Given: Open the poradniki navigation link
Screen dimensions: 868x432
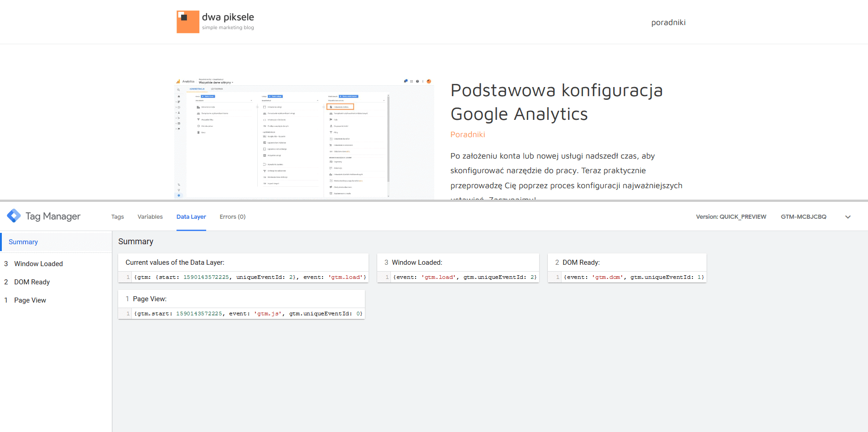Looking at the screenshot, I should coord(668,23).
